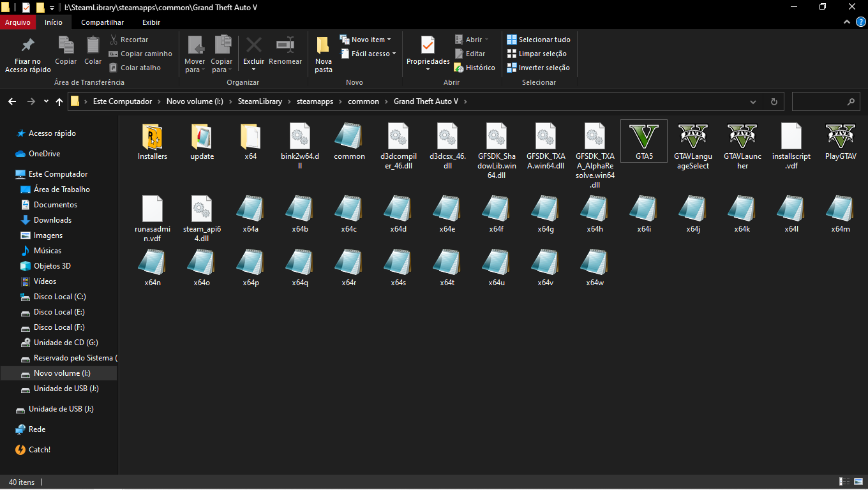
Task: Click the Propriedades icon in ribbon
Action: click(428, 46)
